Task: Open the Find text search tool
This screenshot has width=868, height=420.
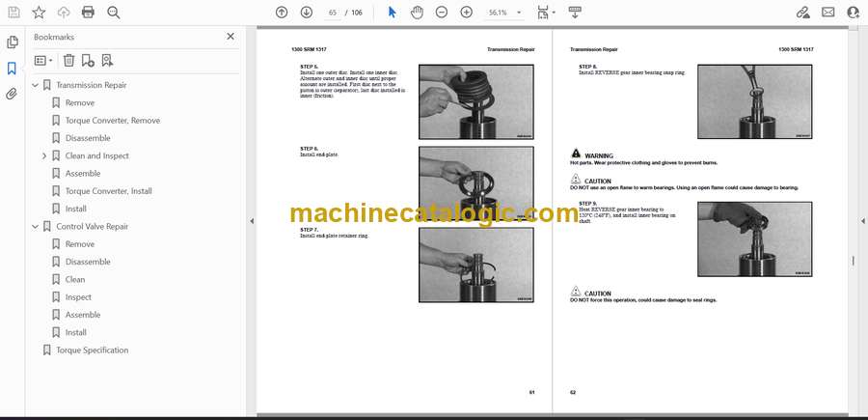Action: (114, 13)
